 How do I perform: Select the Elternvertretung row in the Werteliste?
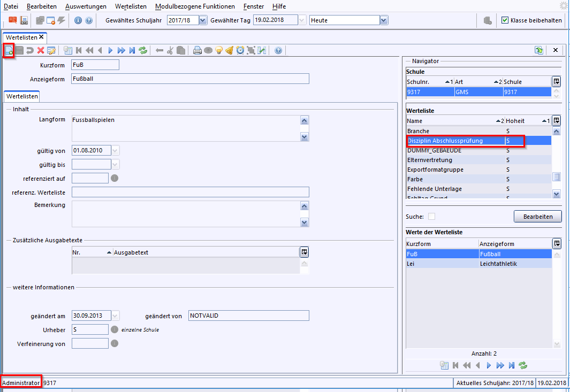(x=479, y=160)
